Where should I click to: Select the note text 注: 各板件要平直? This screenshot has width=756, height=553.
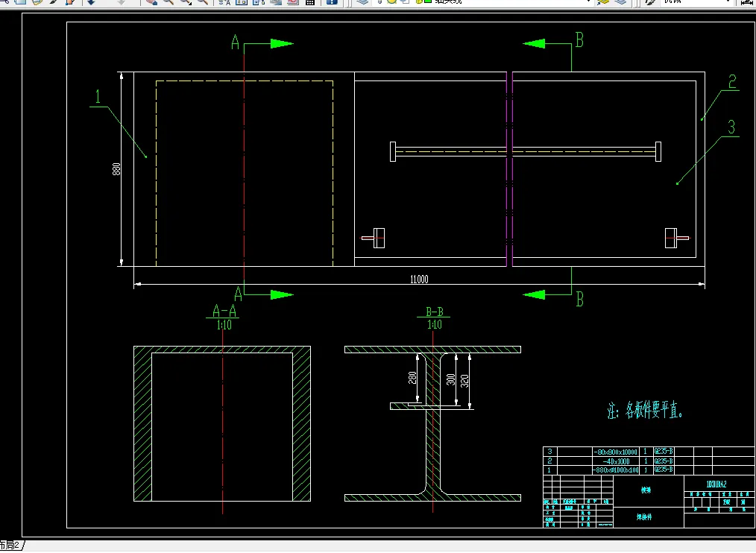click(x=645, y=411)
